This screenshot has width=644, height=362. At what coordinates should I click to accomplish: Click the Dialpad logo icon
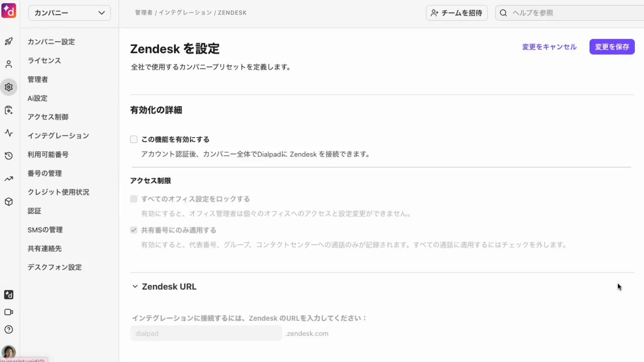tap(9, 11)
